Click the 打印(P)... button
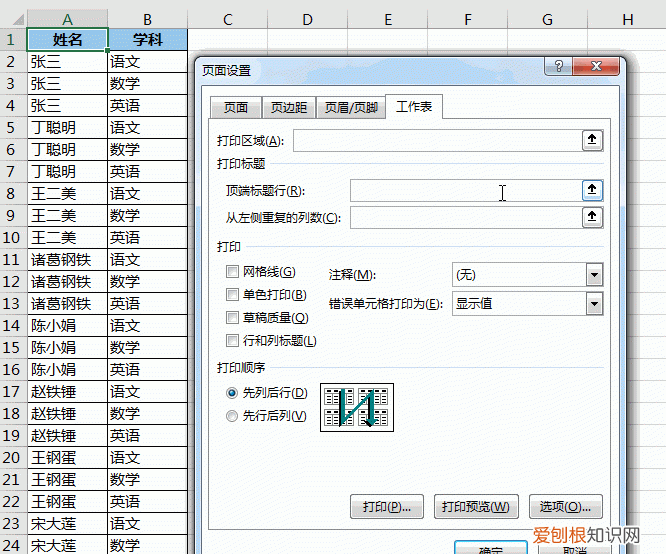This screenshot has height=554, width=666. [x=387, y=506]
